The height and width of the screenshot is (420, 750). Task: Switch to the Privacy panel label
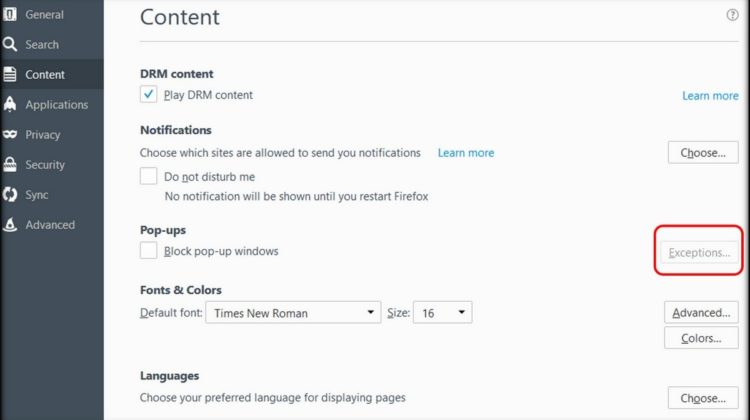pyautogui.click(x=43, y=135)
